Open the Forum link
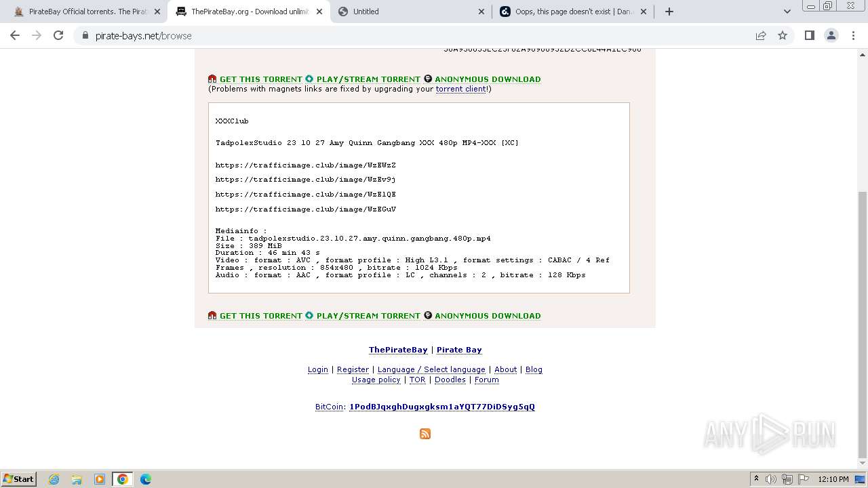Screen dimensions: 868x488 pos(486,380)
